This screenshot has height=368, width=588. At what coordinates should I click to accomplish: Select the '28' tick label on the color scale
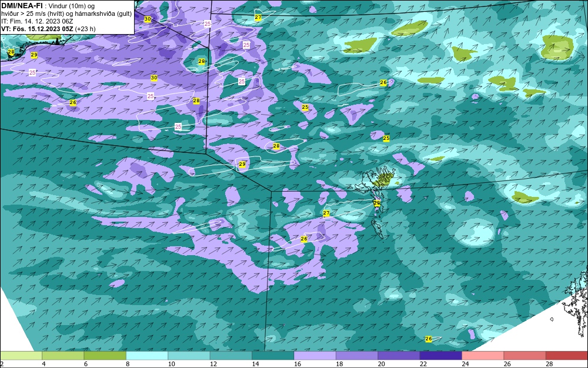click(x=549, y=364)
